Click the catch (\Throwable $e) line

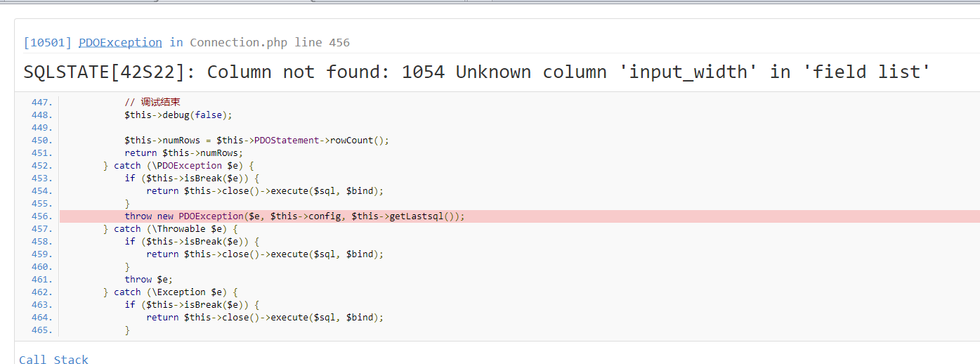171,229
